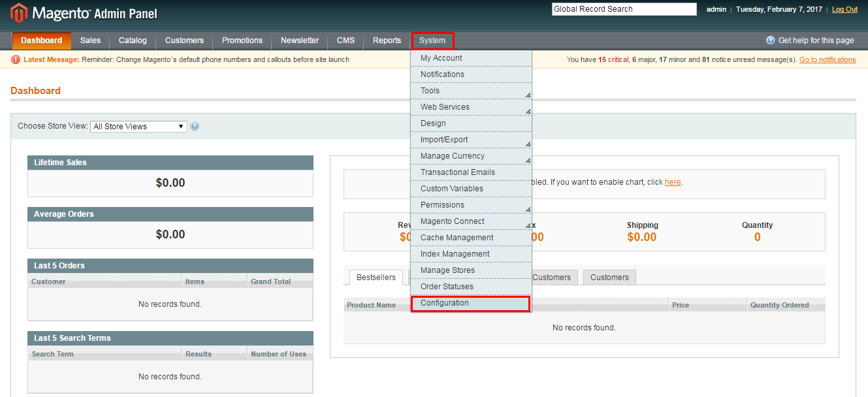Click the Number of Uses column header
This screenshot has width=868, height=397.
pyautogui.click(x=280, y=354)
